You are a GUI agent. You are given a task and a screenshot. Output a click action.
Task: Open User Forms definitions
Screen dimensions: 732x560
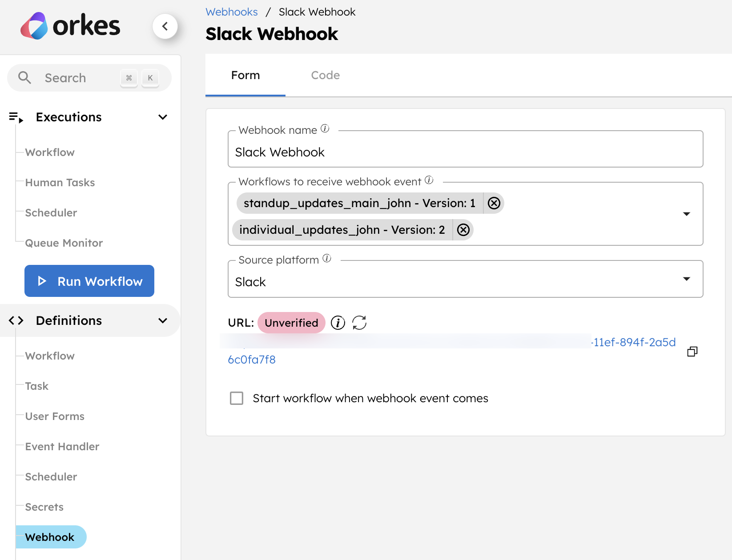[x=55, y=416]
